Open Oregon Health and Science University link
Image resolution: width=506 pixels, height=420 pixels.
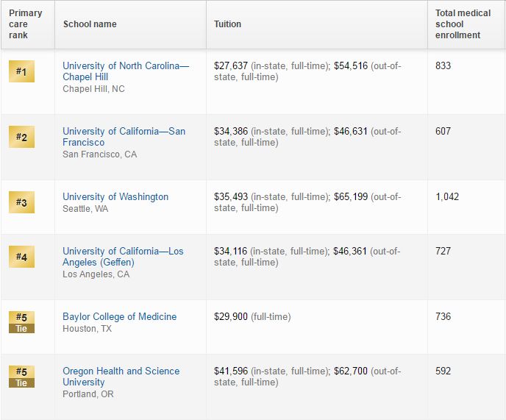[x=121, y=377]
